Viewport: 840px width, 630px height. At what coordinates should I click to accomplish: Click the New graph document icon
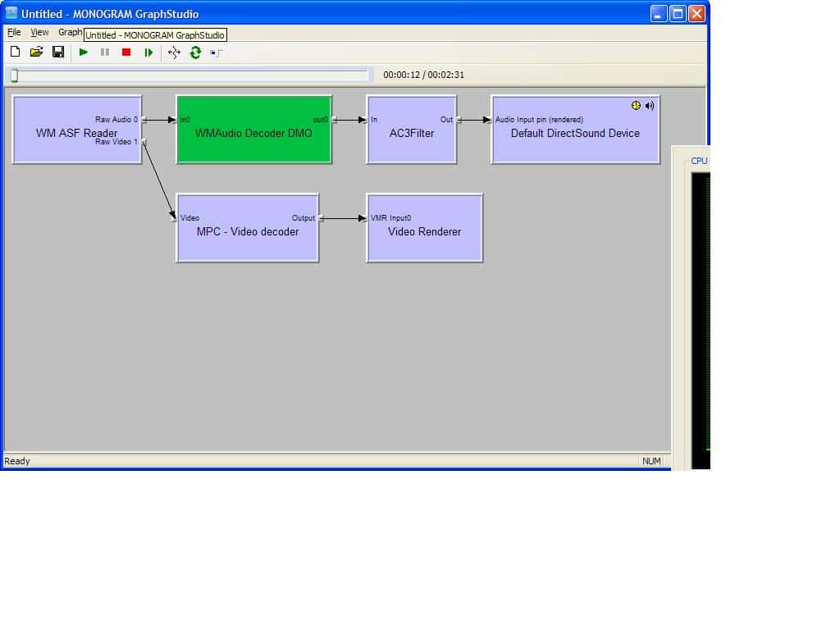click(15, 52)
